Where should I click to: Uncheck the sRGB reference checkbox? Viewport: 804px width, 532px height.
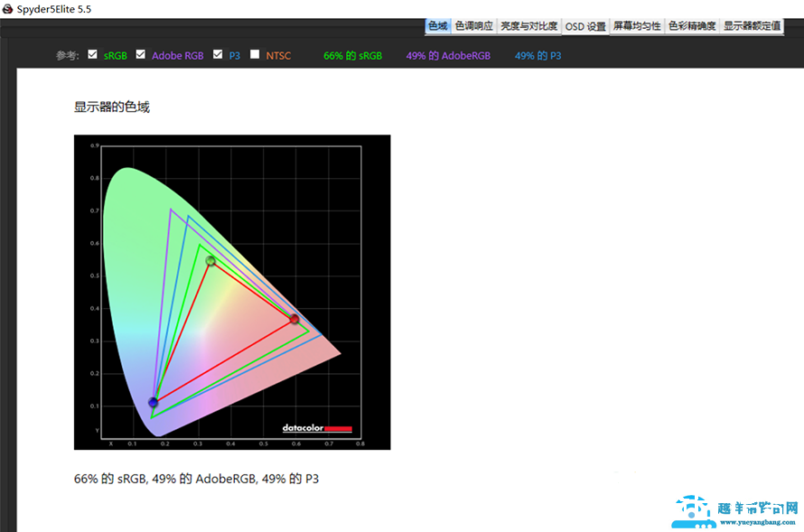pyautogui.click(x=92, y=54)
